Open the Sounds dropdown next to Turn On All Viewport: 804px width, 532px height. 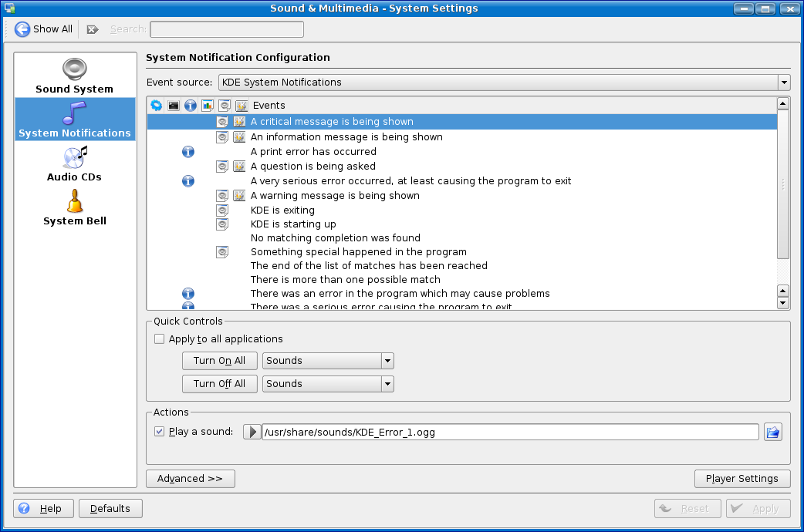(328, 361)
